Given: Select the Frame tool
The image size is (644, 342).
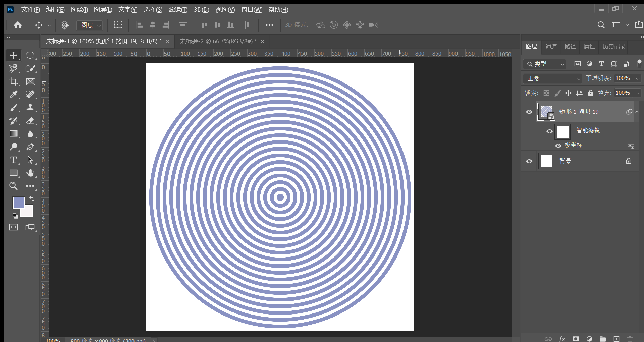Looking at the screenshot, I should coord(30,81).
